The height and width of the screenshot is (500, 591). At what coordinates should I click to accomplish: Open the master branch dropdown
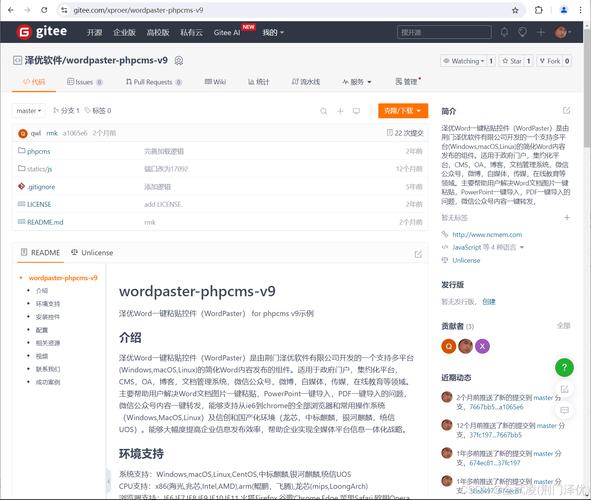(x=29, y=111)
